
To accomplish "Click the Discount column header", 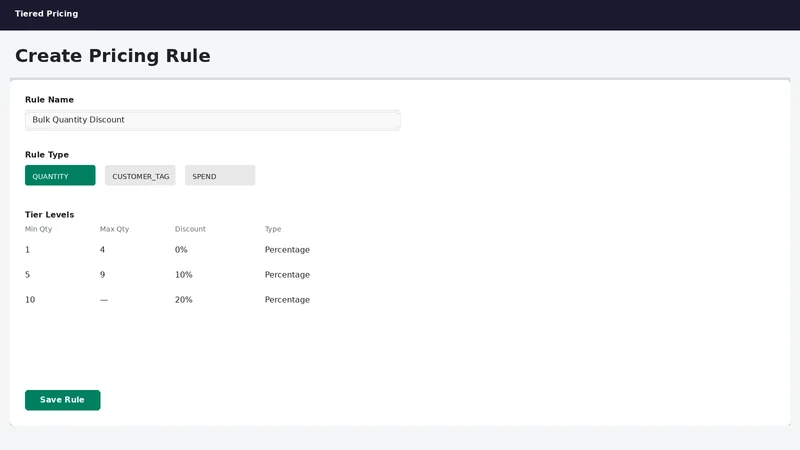I will coord(190,229).
